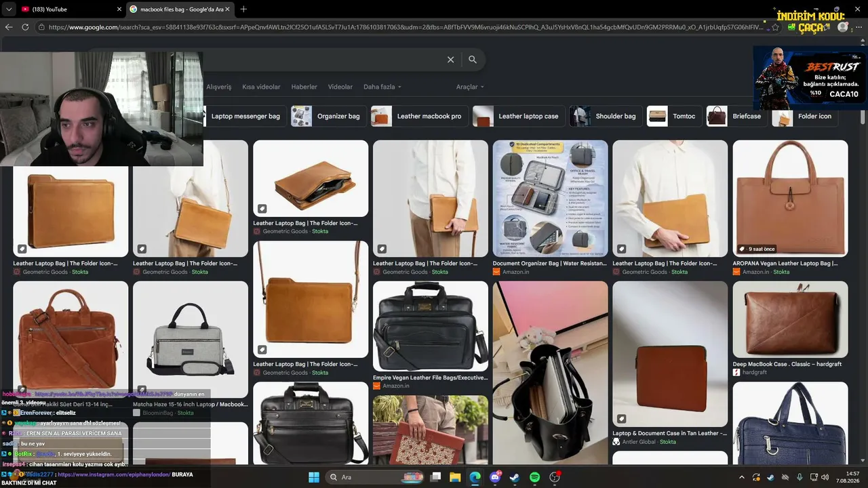Open Discord from the taskbar
This screenshot has height=488, width=868.
495,477
